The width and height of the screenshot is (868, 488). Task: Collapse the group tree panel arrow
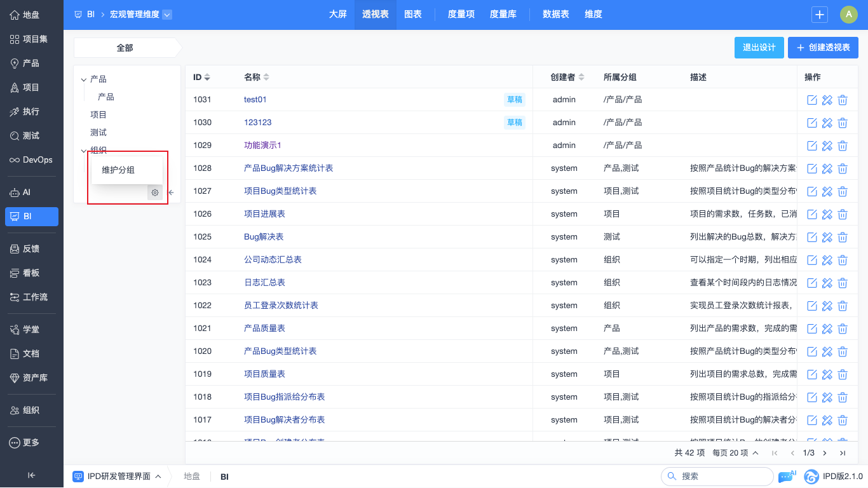tap(171, 193)
